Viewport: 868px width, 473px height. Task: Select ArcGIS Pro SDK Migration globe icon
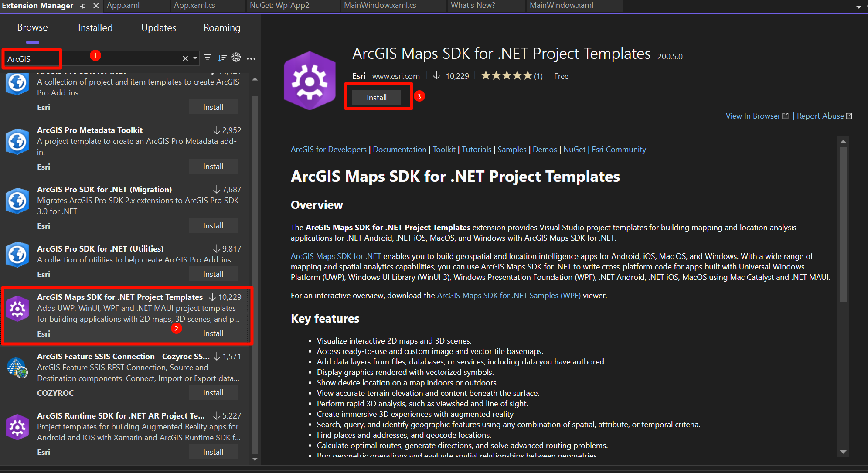point(17,201)
